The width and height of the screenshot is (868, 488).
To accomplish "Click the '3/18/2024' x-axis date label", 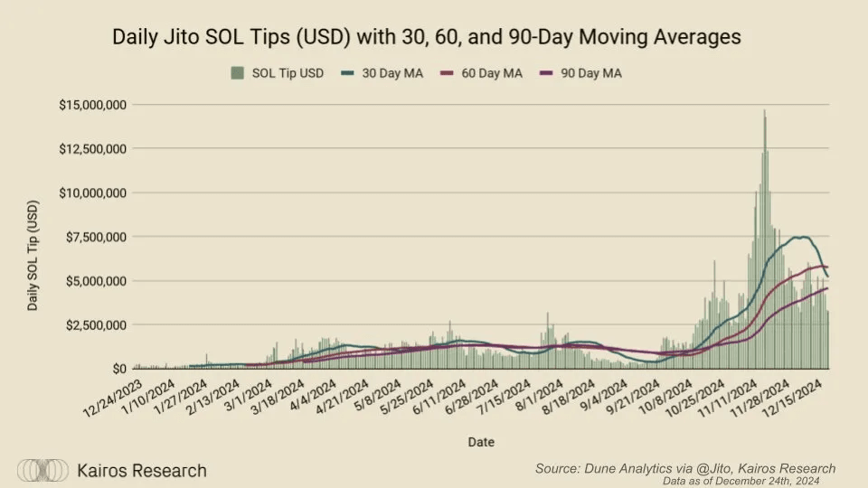I will (278, 397).
